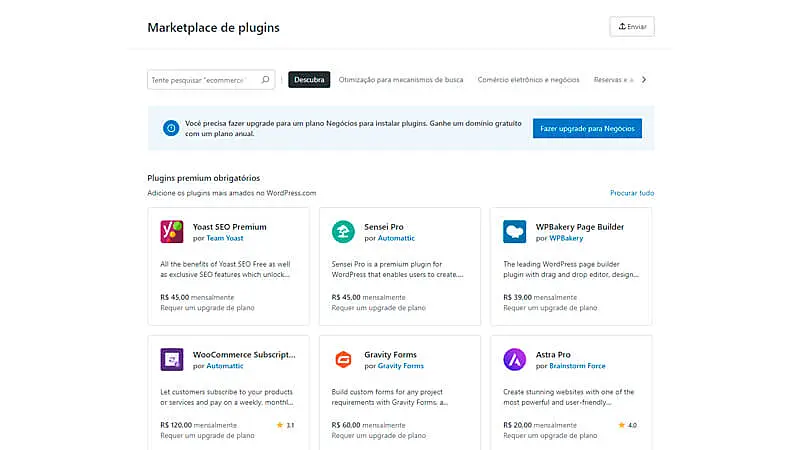Click the star rating on the Astra Pro card
Image resolution: width=800 pixels, height=450 pixels.
tap(628, 425)
